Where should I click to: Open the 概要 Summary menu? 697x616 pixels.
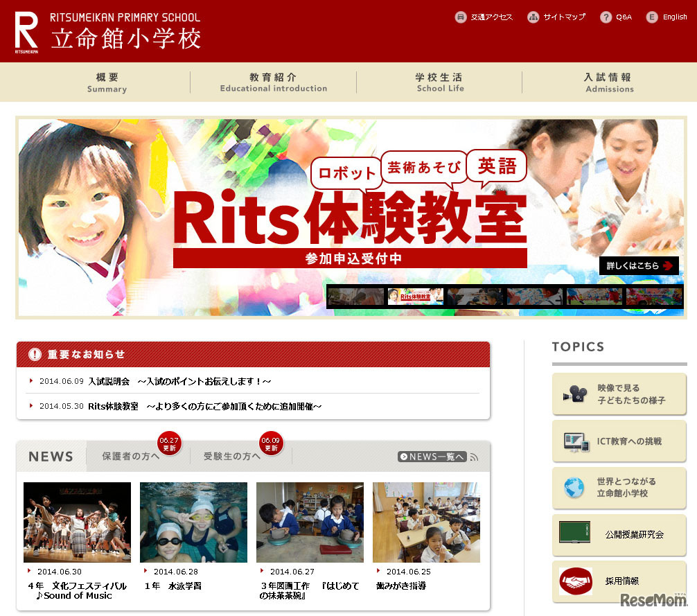107,82
